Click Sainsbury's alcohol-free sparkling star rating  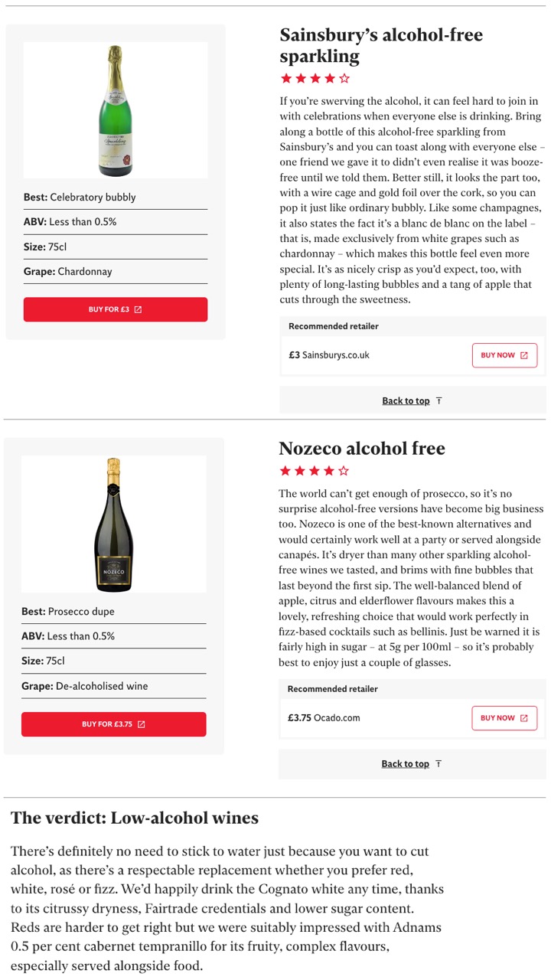coord(315,78)
